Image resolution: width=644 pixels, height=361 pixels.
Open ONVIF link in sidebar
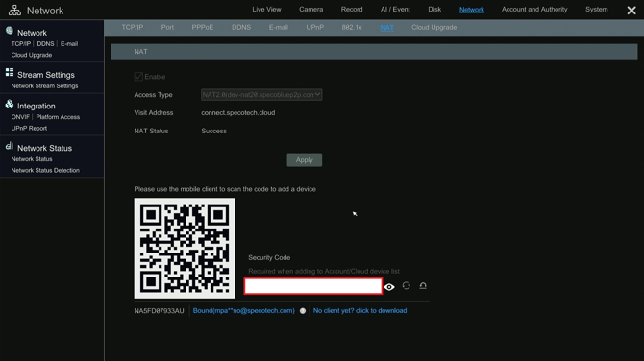(x=20, y=117)
